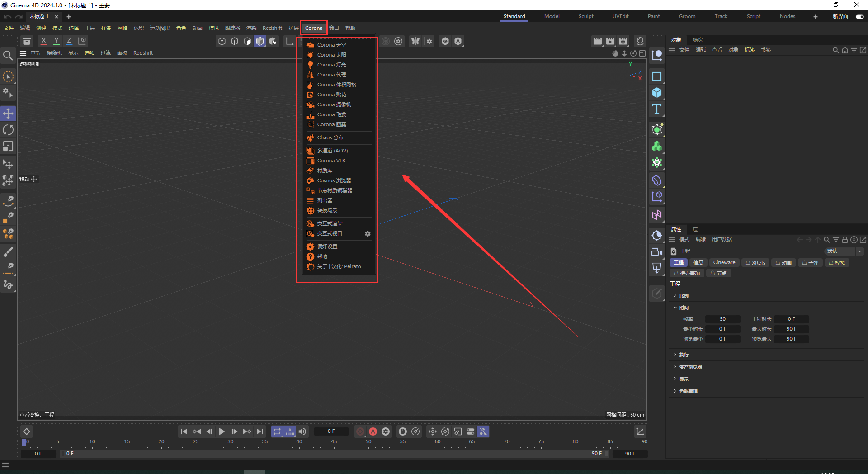Toggle the 新界面 interface switch top-right
868x474 pixels.
859,16
